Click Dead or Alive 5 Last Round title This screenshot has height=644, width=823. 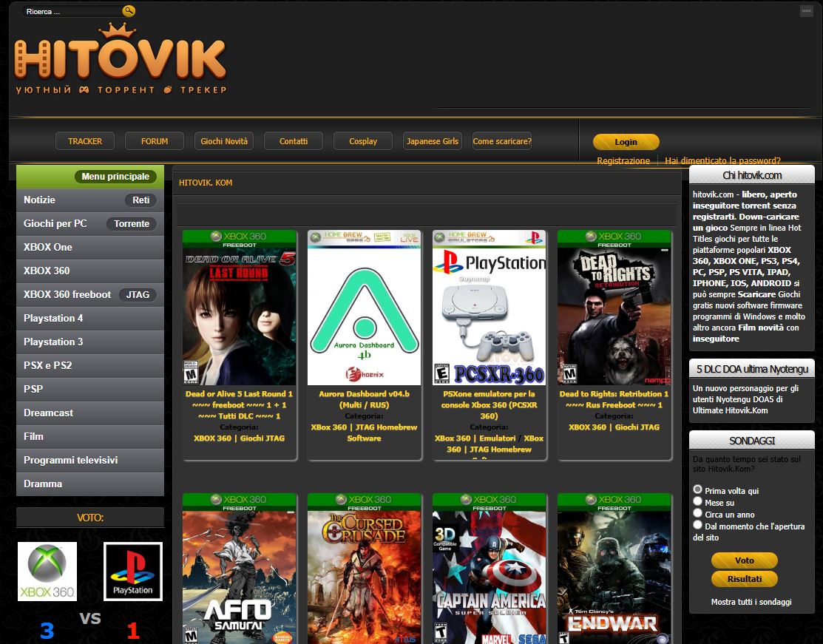click(x=239, y=404)
